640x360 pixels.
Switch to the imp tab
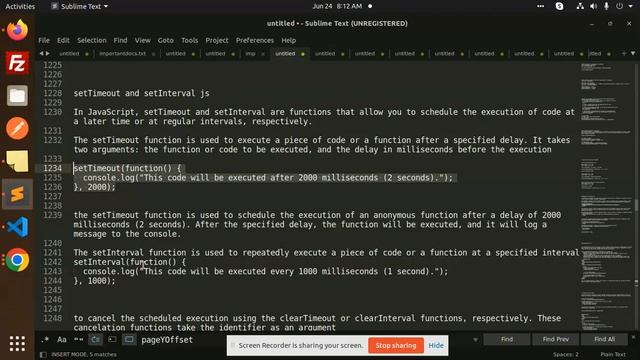coord(250,54)
